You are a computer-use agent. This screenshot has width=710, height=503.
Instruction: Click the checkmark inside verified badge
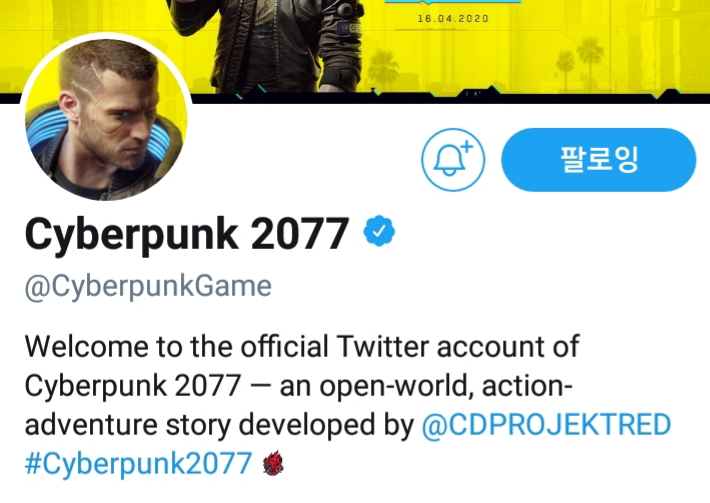click(x=379, y=231)
